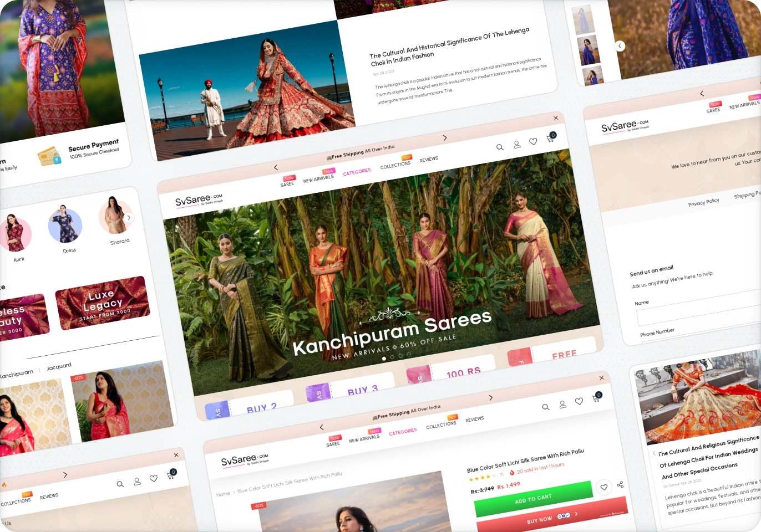Open the account icon in the homepage header

click(x=517, y=144)
